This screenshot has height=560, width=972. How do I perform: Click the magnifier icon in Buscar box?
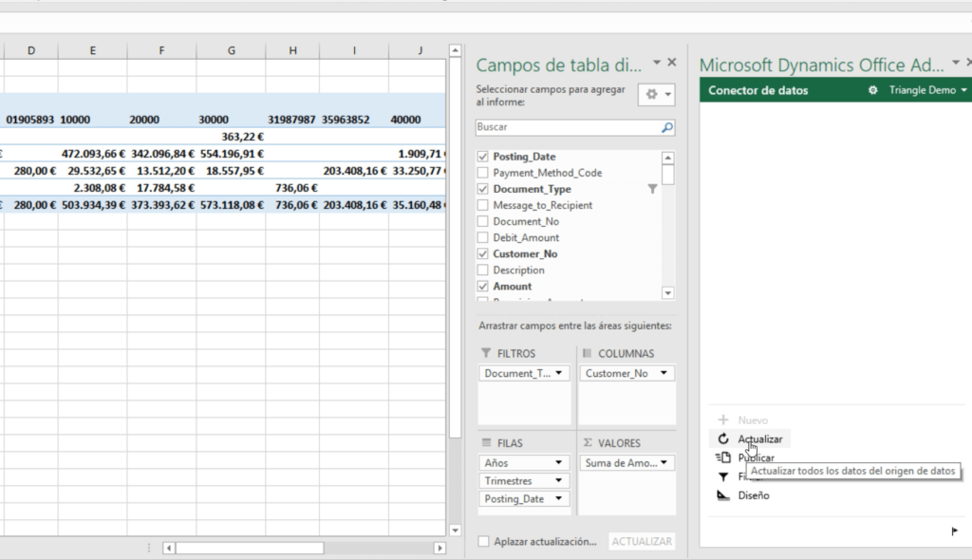point(666,127)
